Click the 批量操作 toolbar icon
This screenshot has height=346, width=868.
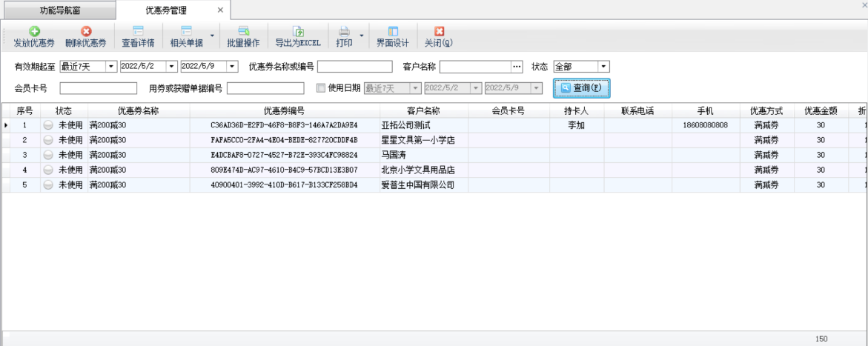tap(243, 31)
